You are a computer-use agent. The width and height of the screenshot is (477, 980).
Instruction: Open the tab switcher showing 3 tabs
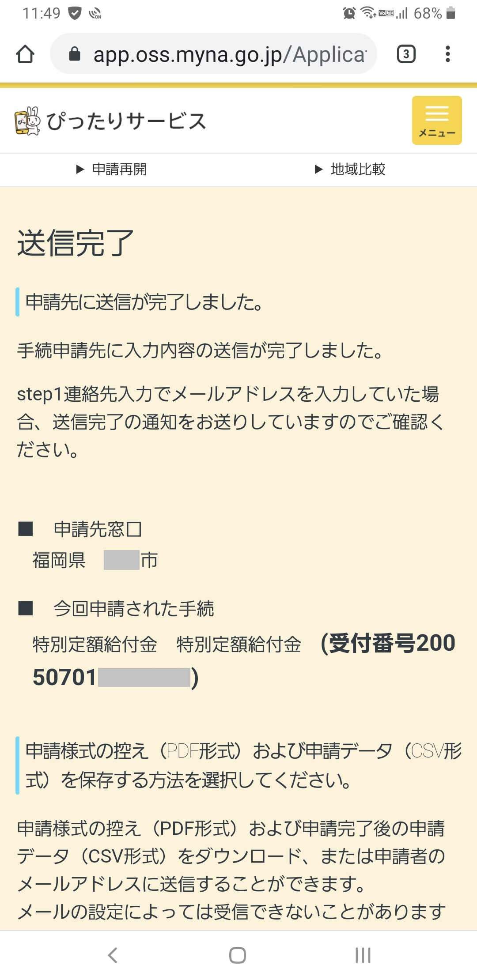click(406, 54)
